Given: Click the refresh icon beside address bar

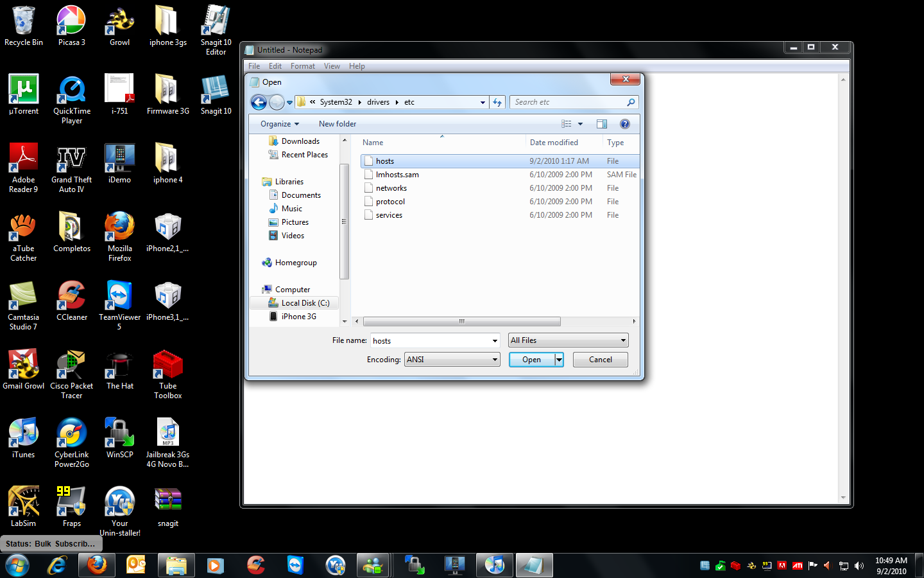Looking at the screenshot, I should pos(497,102).
